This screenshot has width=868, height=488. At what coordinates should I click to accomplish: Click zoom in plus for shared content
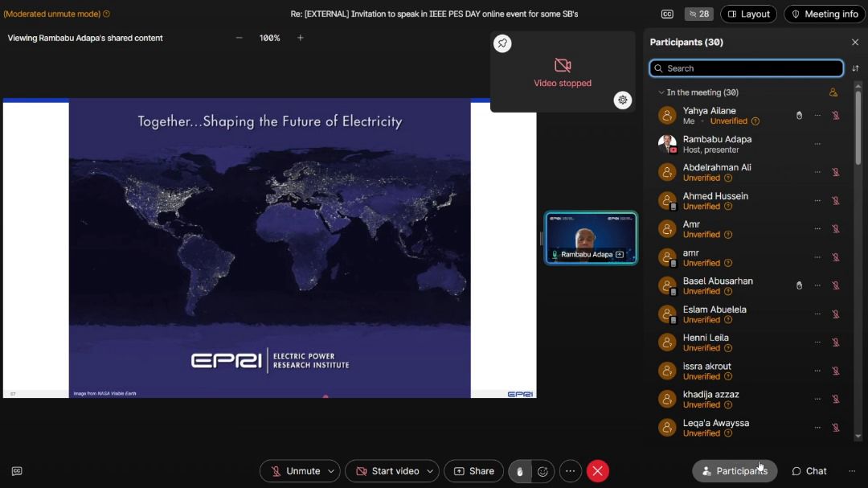click(301, 38)
